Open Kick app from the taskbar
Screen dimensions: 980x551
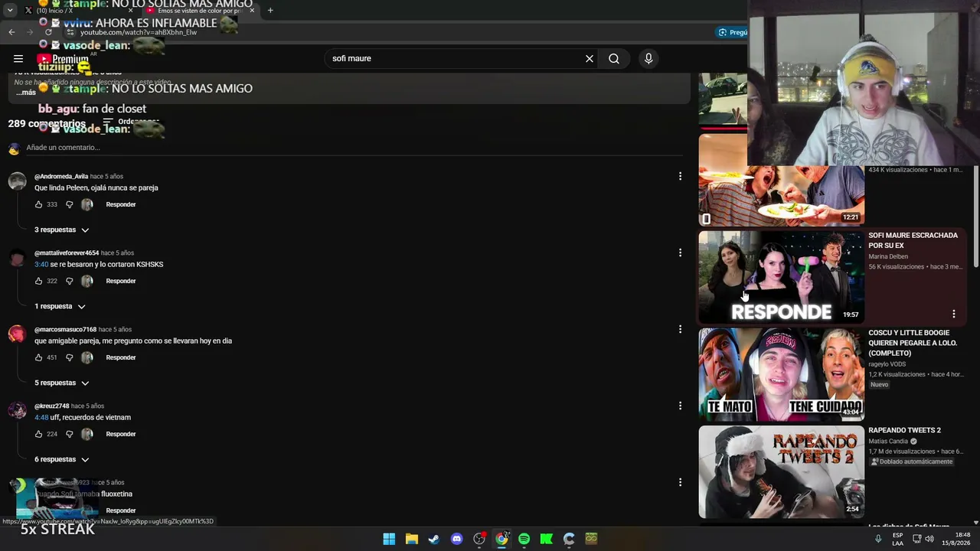[x=546, y=539]
